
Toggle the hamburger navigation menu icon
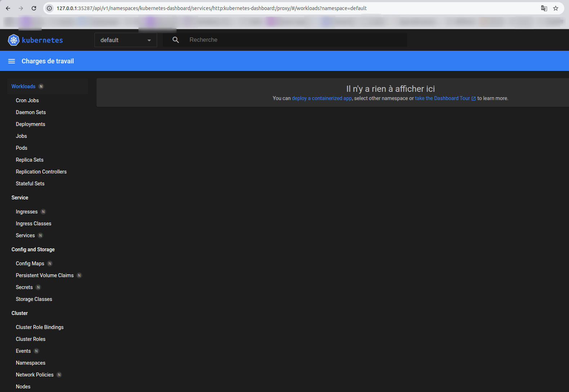[x=12, y=61]
